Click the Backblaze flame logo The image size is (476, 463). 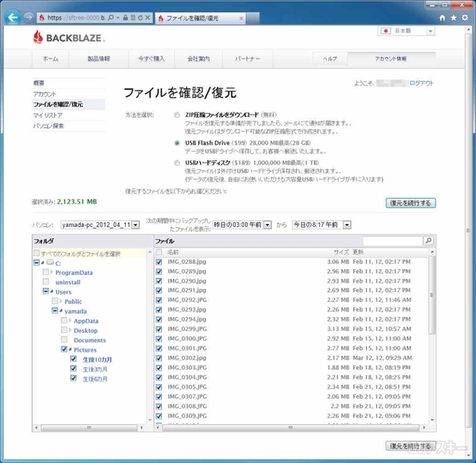pyautogui.click(x=38, y=37)
